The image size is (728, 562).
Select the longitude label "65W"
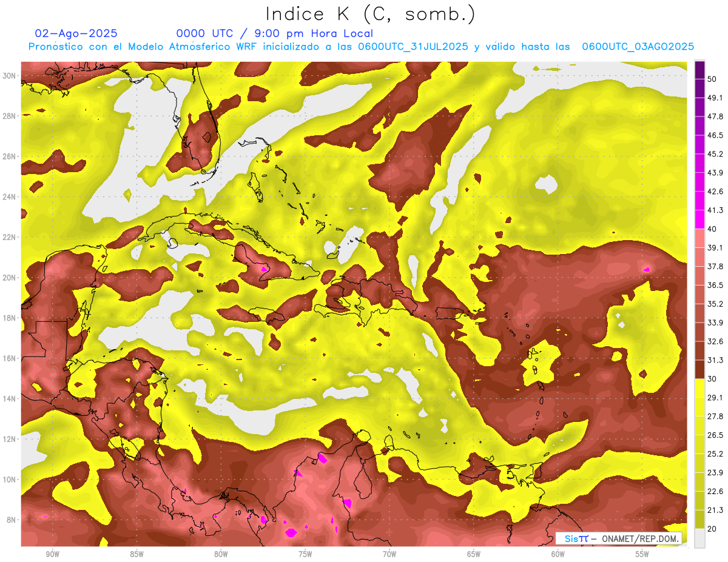coord(474,554)
